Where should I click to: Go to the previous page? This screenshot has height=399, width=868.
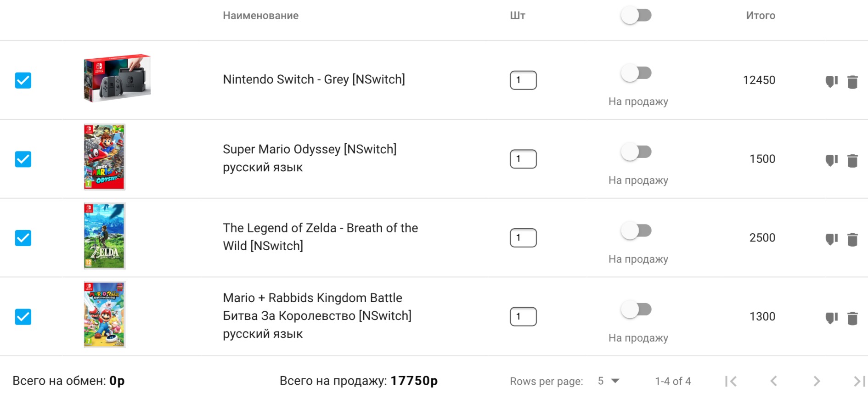point(774,381)
